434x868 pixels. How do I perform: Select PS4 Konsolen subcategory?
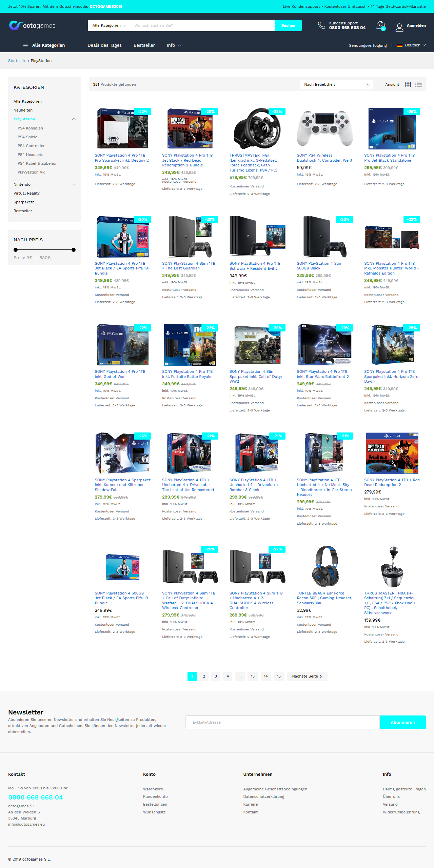[30, 128]
